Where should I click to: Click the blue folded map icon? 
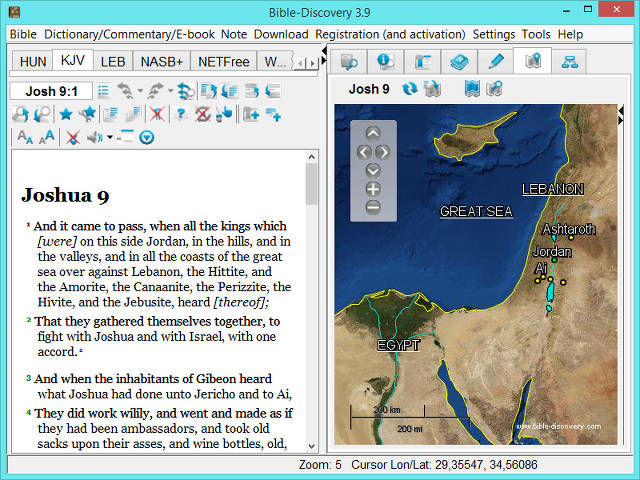(x=472, y=89)
